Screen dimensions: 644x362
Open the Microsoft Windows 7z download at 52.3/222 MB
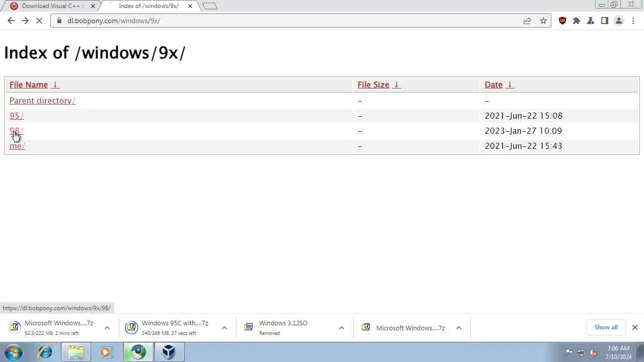[53, 328]
